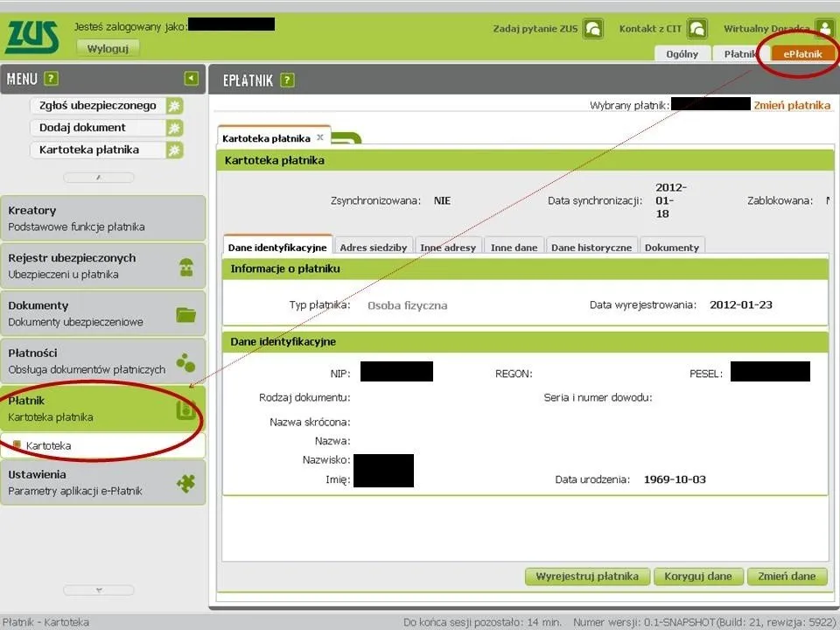The width and height of the screenshot is (840, 630).
Task: Expand the Rejestr ubezpieczonych section
Action: click(x=103, y=266)
